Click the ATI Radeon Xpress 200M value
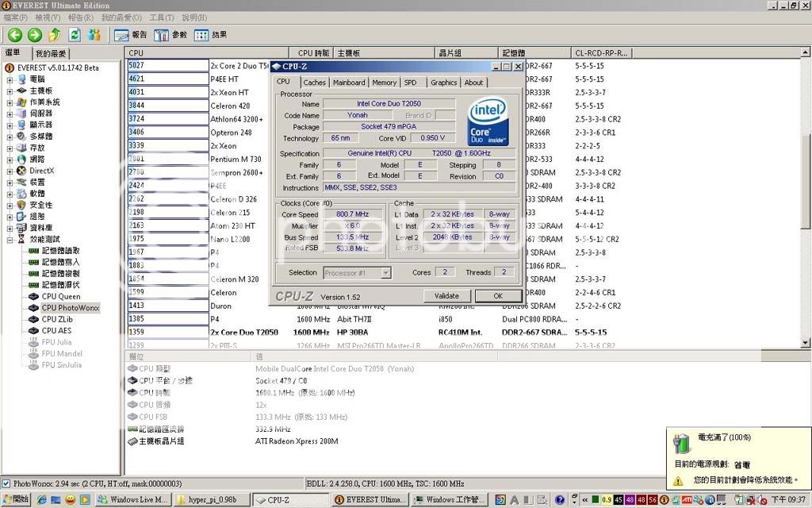The image size is (812, 508). (297, 441)
